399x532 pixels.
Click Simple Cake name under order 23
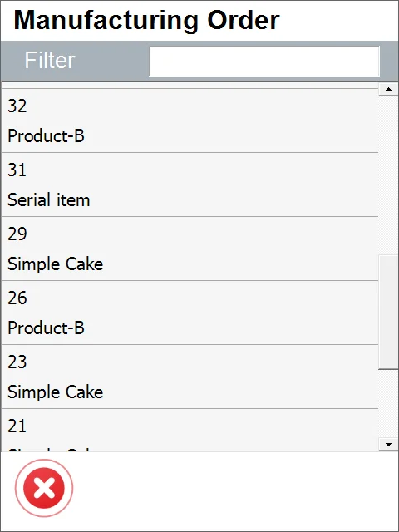point(56,392)
